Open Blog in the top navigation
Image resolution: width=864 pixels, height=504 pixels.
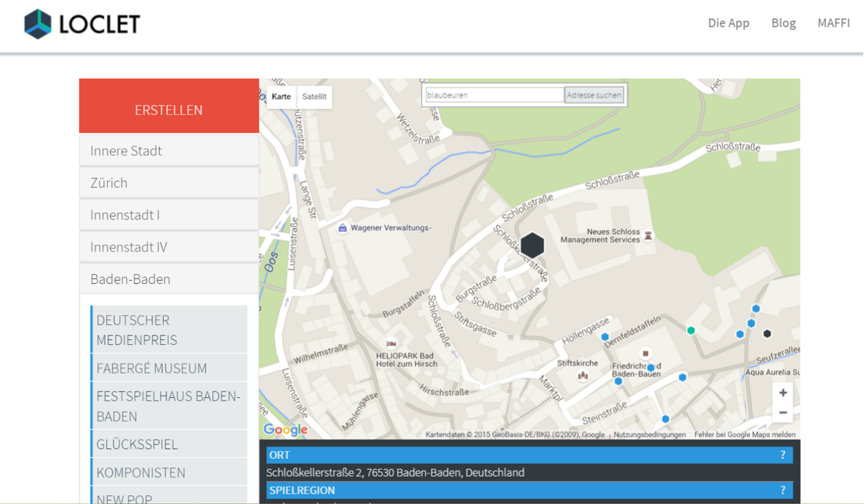(x=784, y=23)
